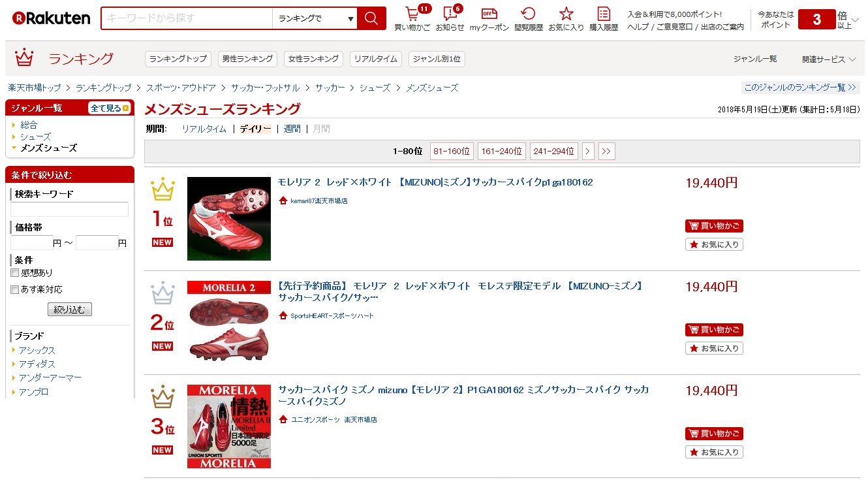The width and height of the screenshot is (868, 482).
Task: Go to ranks 81-160位 page
Action: coord(452,152)
